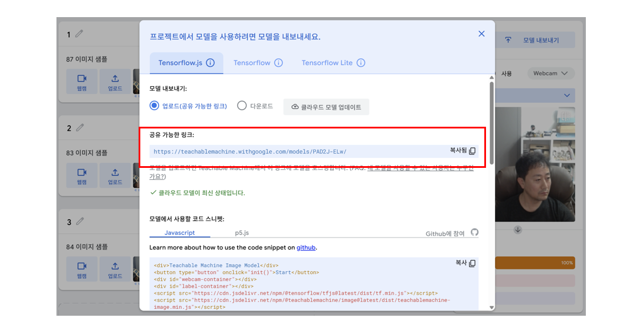
Task: Click the down arrow below webcam preview
Action: click(517, 230)
